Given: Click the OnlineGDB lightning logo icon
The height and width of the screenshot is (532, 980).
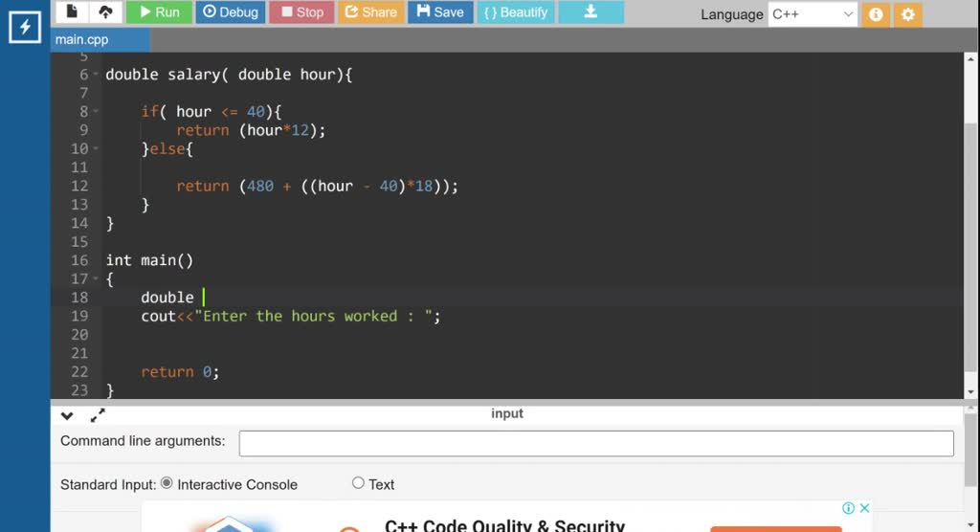Looking at the screenshot, I should coord(24,27).
